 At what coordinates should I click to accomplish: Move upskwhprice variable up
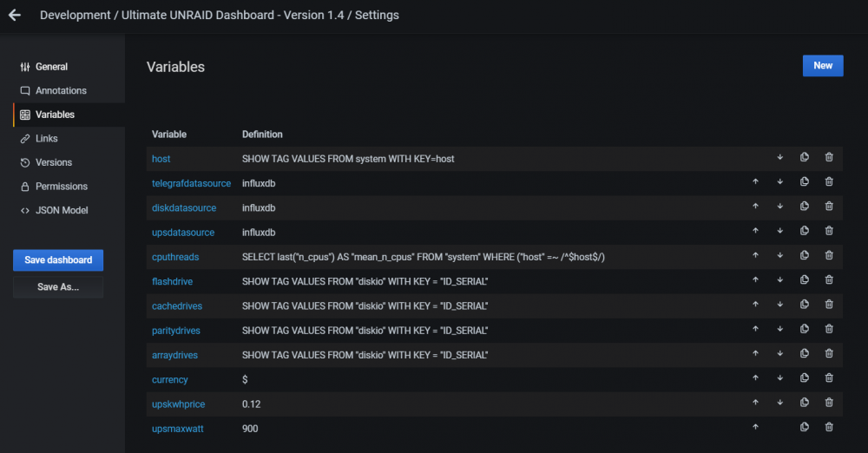pos(756,403)
